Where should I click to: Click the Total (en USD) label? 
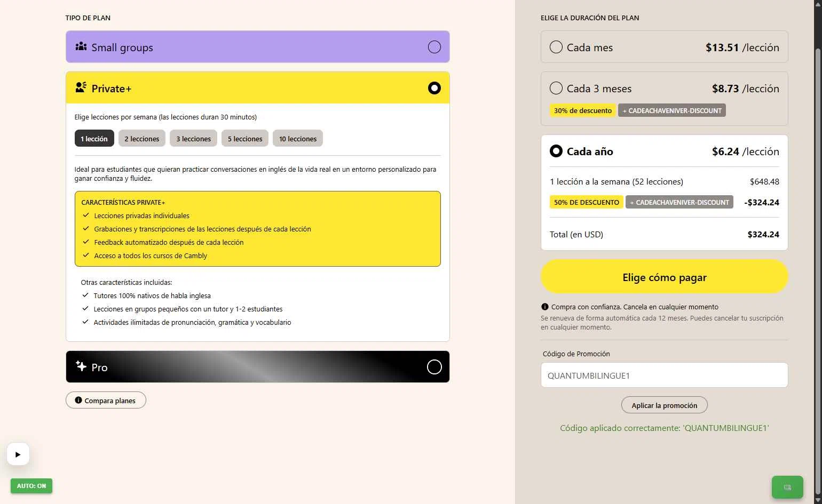[576, 234]
